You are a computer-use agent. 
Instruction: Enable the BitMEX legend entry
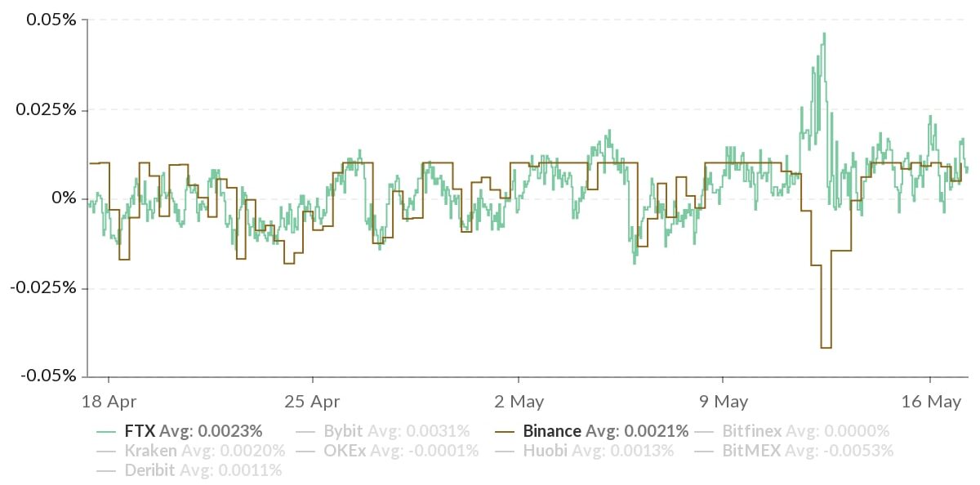coord(808,451)
